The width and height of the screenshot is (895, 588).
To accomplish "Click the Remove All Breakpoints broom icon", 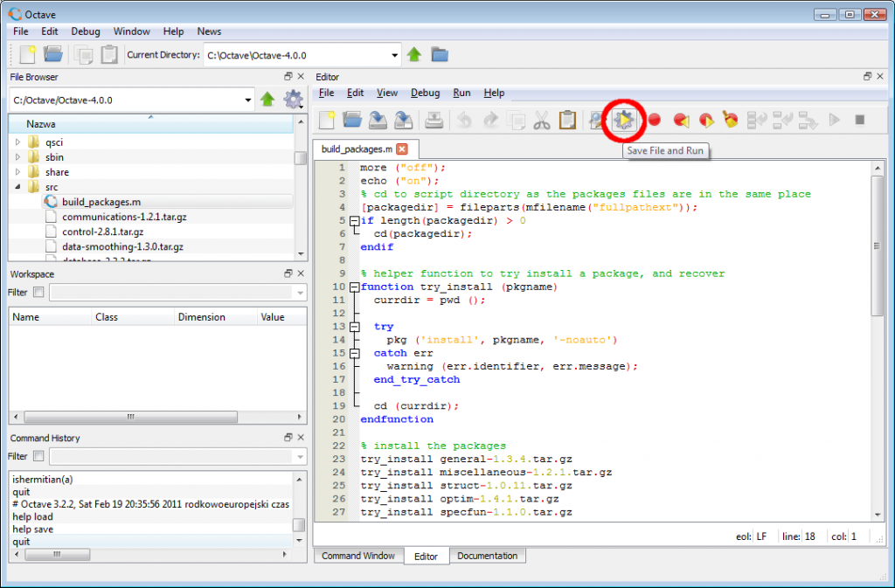I will pos(730,120).
